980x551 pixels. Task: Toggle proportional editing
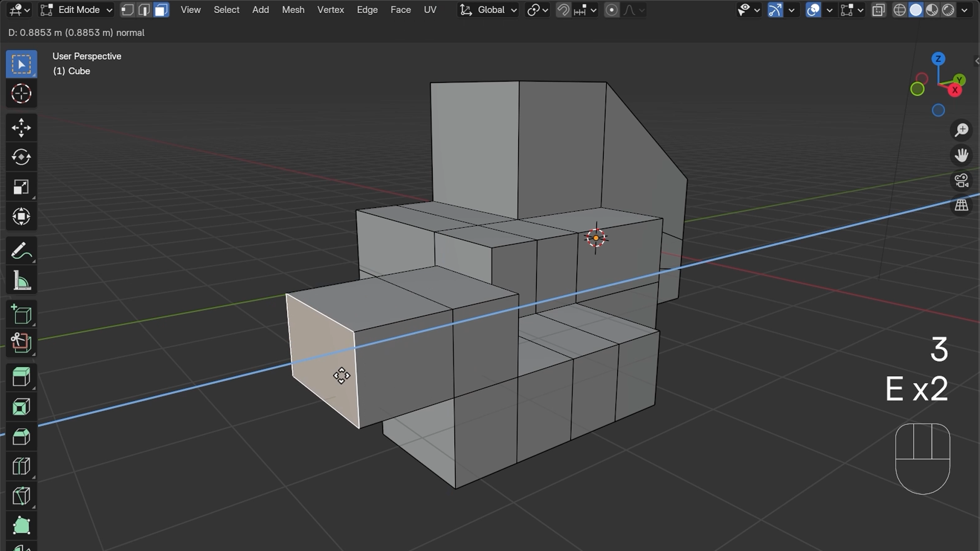[611, 10]
